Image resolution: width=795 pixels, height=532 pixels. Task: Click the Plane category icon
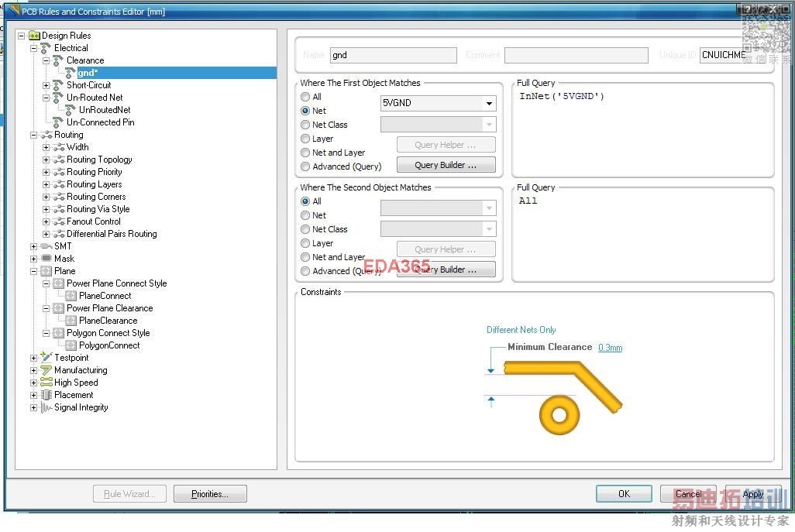tap(46, 271)
